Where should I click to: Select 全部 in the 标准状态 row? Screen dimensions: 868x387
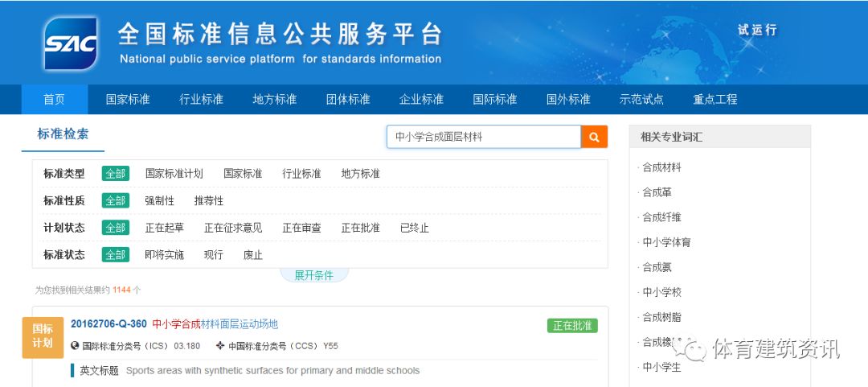(115, 255)
